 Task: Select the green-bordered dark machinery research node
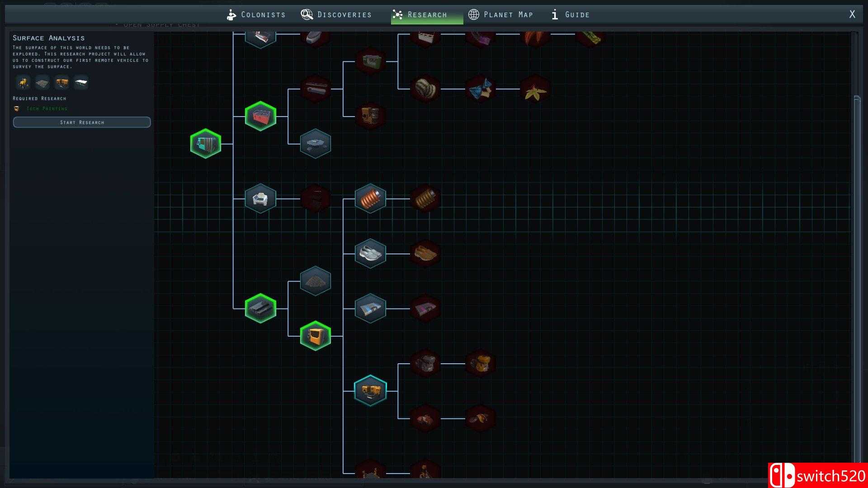tap(260, 309)
